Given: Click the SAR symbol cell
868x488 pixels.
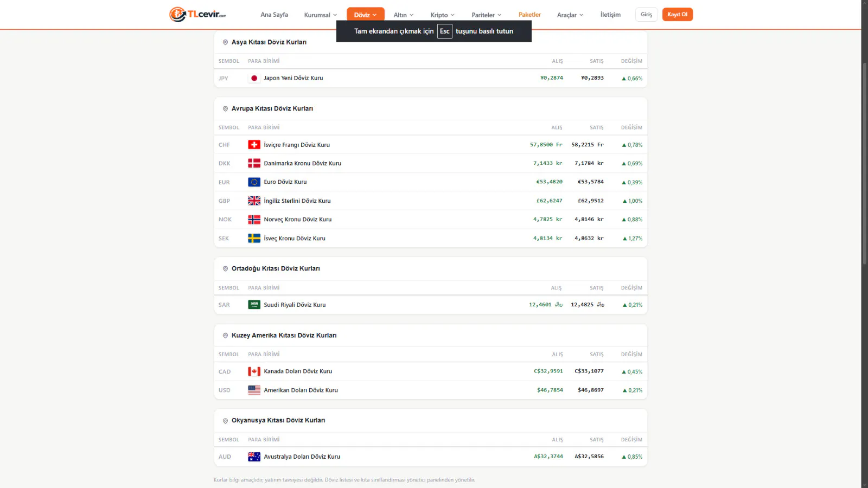Looking at the screenshot, I should [x=224, y=305].
